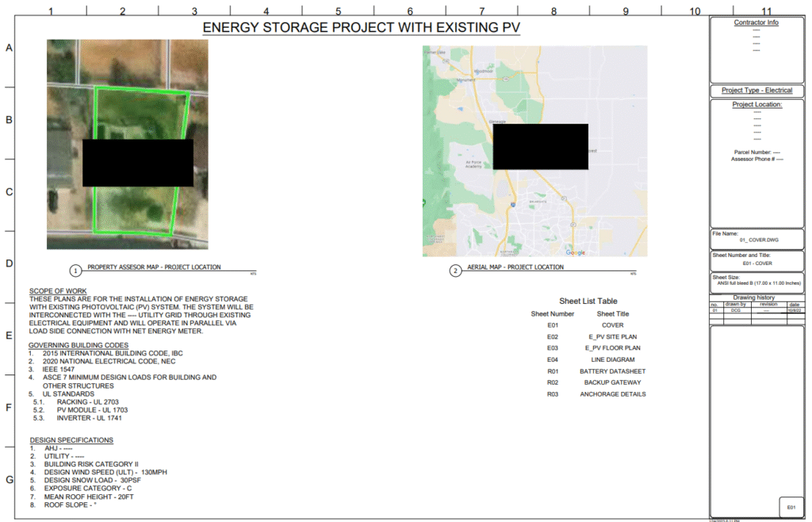Click 'E01 - COVER' sheet number and title
This screenshot has height=522, width=812.
coord(757,263)
